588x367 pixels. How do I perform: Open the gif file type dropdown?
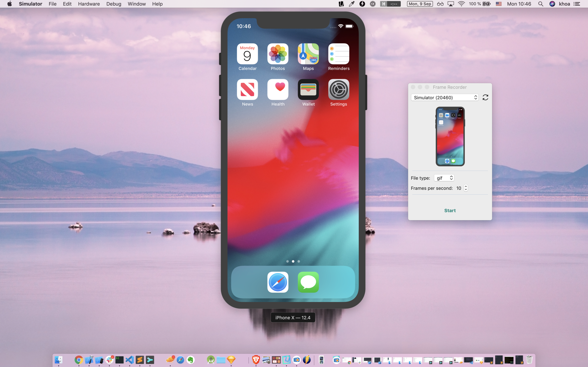444,178
